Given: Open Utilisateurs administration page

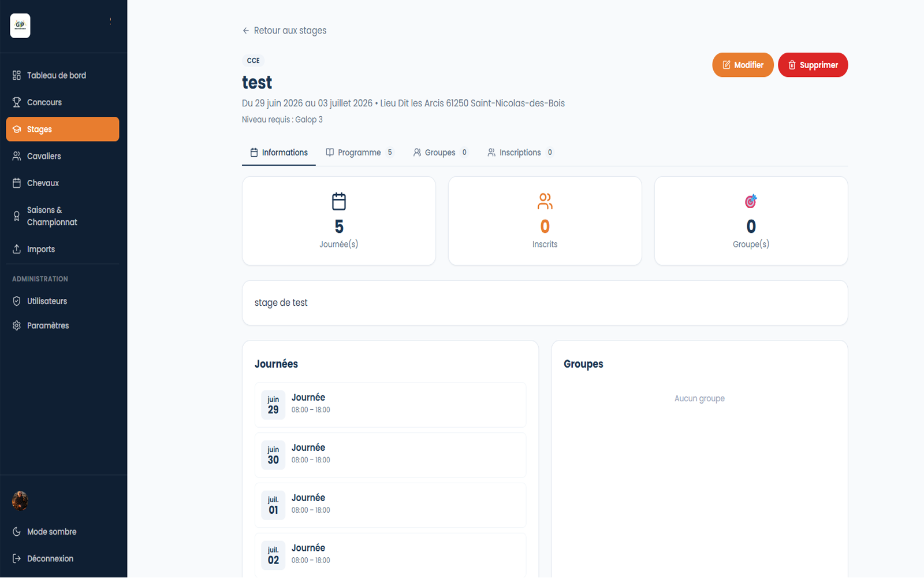Looking at the screenshot, I should click(x=62, y=301).
